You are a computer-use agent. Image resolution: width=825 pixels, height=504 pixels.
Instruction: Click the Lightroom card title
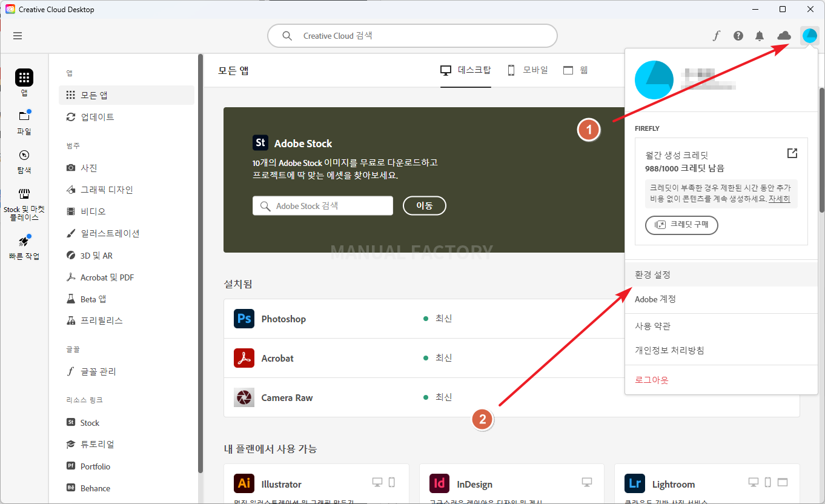(x=674, y=484)
